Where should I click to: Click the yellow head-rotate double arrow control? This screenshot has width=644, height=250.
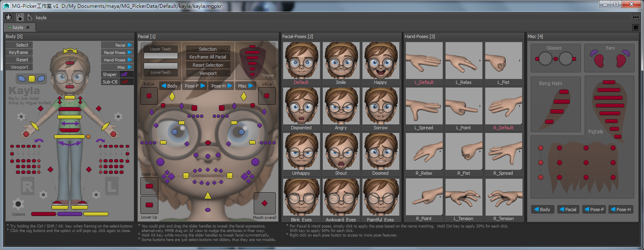click(x=70, y=51)
